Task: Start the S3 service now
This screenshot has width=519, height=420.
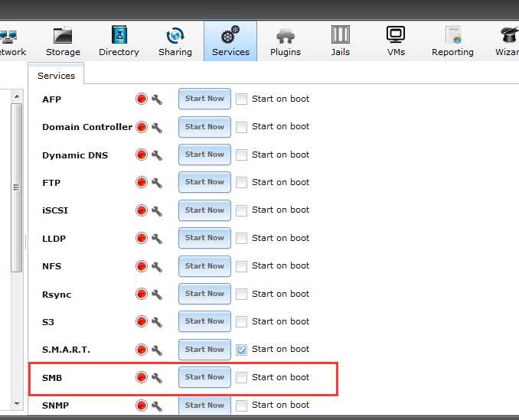Action: 204,321
